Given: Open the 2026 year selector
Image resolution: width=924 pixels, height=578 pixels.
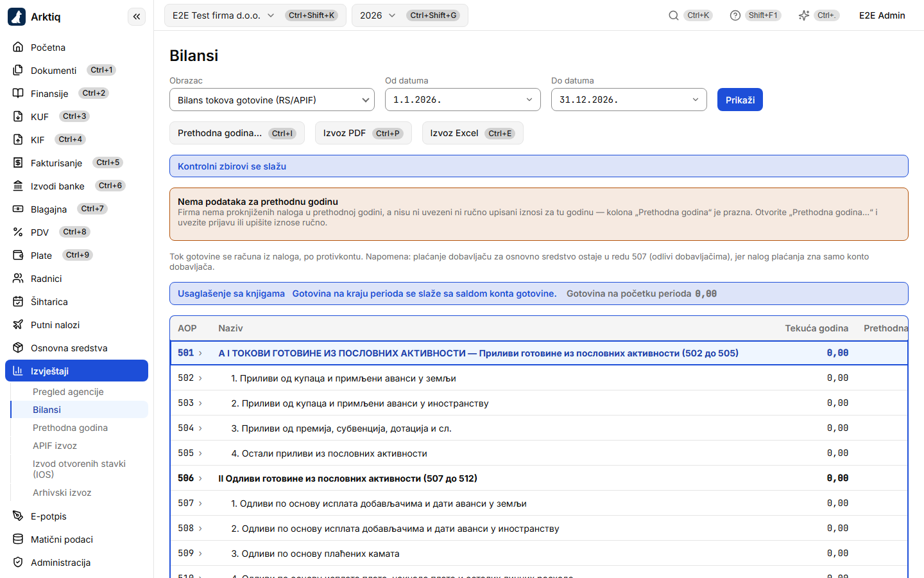Looking at the screenshot, I should (409, 15).
